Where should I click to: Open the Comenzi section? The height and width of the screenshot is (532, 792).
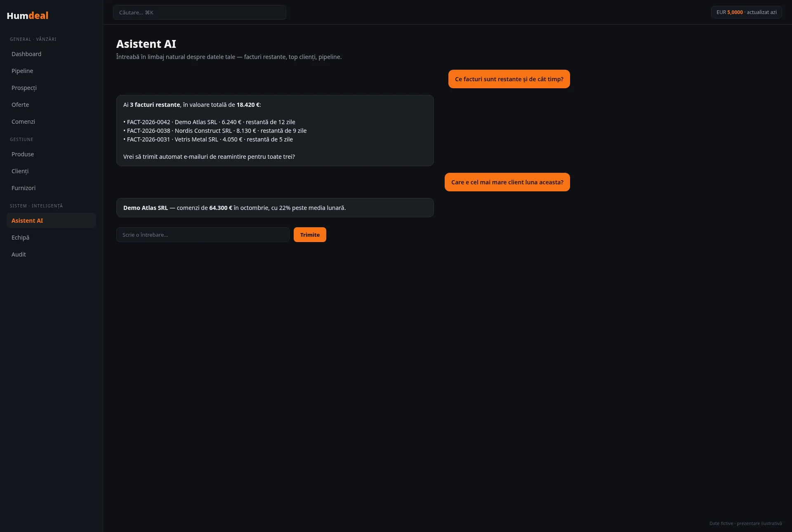(51, 122)
